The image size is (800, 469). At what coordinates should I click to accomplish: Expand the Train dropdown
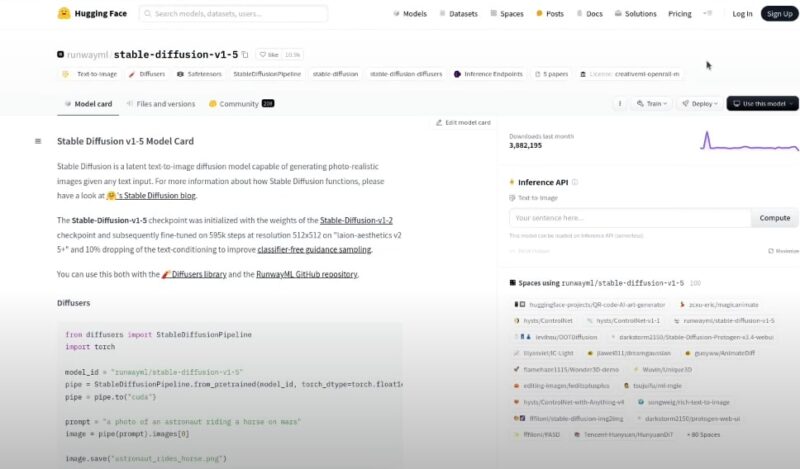pyautogui.click(x=652, y=103)
